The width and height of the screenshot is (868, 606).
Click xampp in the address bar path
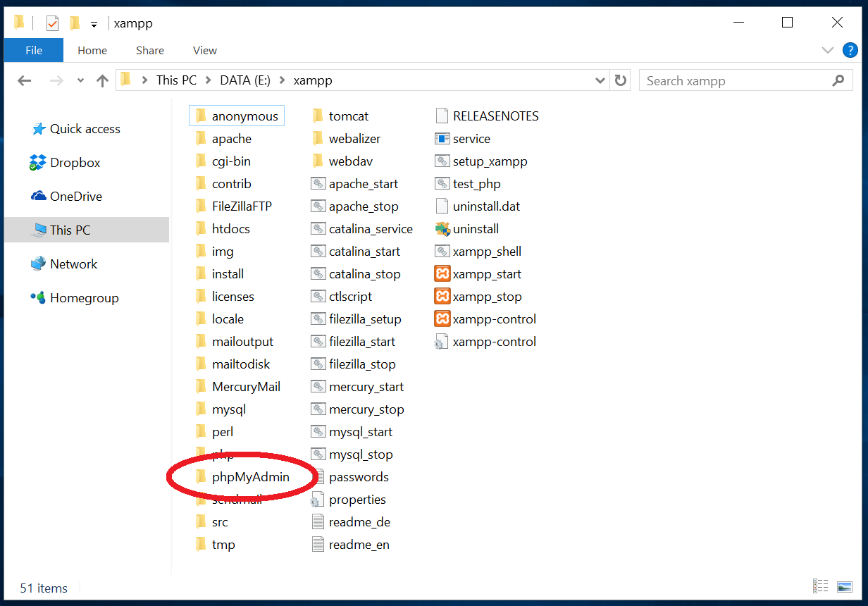click(x=313, y=80)
